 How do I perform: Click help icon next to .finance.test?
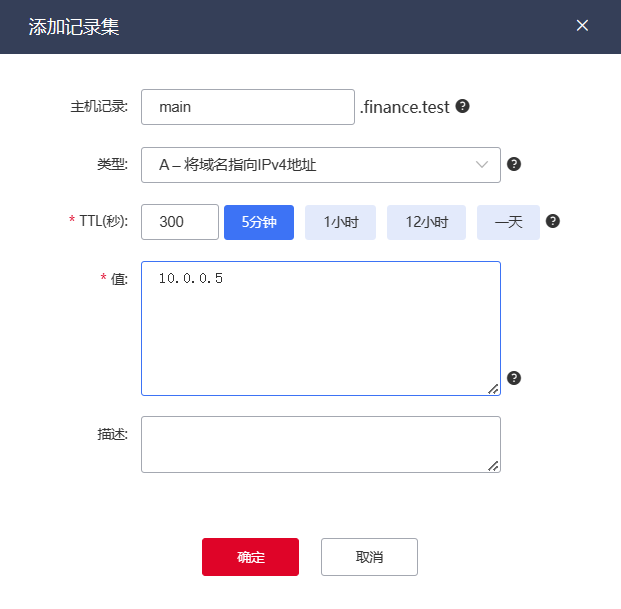(x=463, y=106)
